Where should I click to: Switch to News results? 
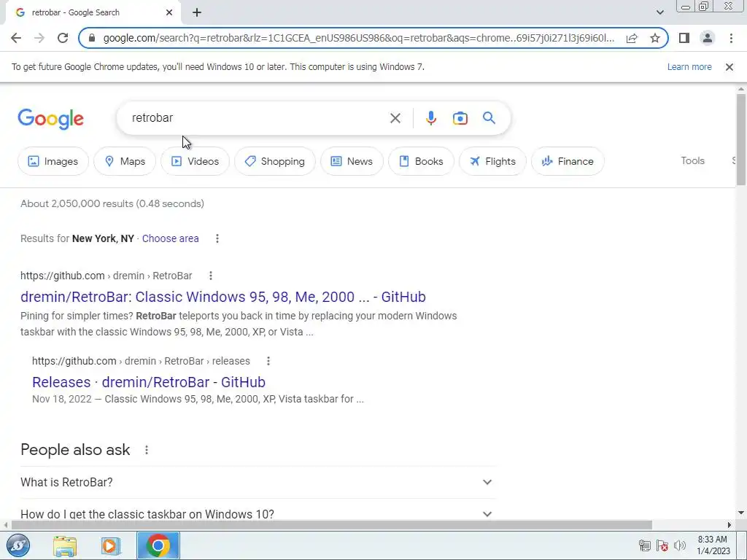[352, 161]
